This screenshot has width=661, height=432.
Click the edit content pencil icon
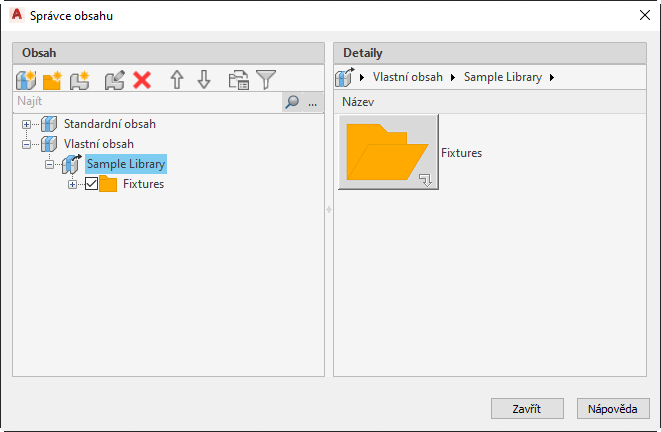coord(114,80)
